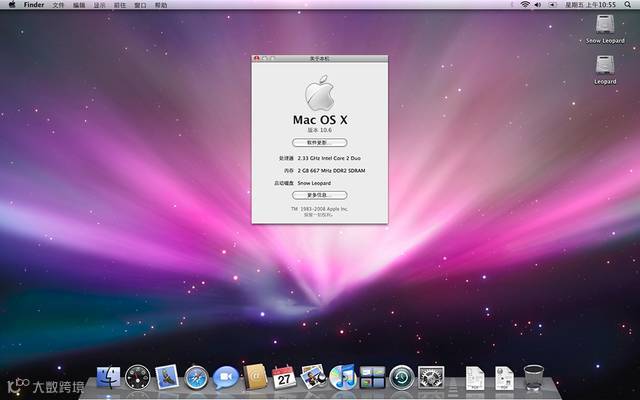Image resolution: width=640 pixels, height=400 pixels.
Task: Open iTunes from the Dock
Action: point(343,377)
